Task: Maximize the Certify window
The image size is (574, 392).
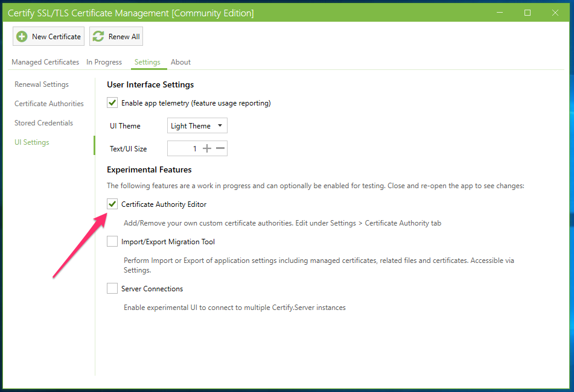Action: pyautogui.click(x=528, y=13)
